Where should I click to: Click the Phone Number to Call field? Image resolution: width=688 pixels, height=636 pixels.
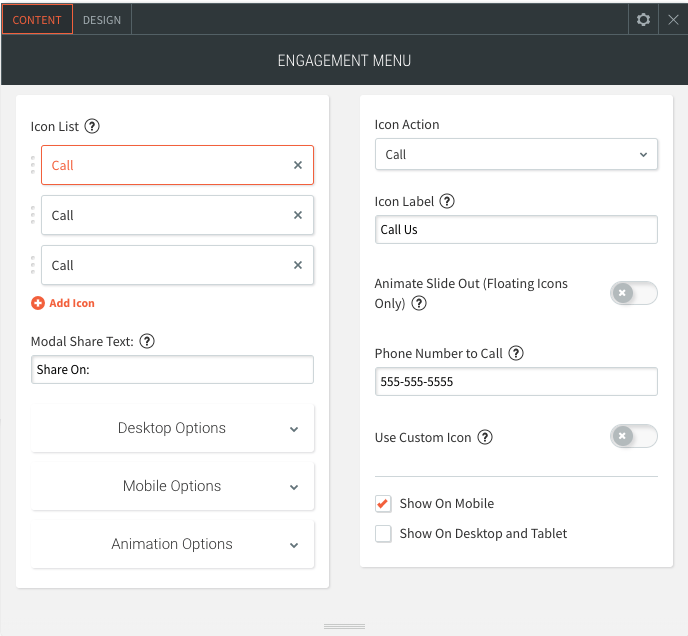tap(516, 382)
